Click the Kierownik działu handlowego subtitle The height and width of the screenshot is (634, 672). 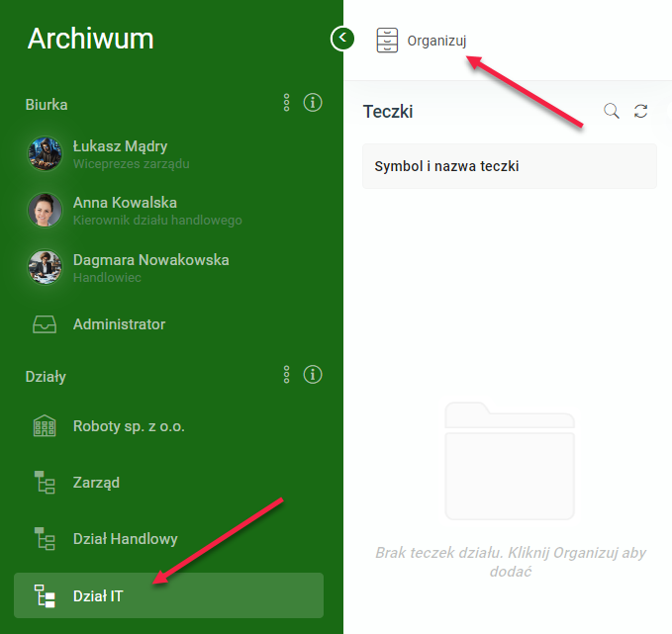pyautogui.click(x=157, y=221)
